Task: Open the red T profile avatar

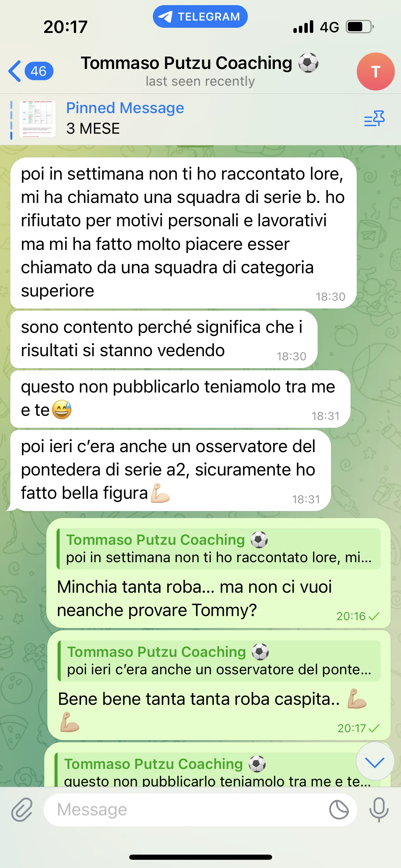Action: pos(376,71)
